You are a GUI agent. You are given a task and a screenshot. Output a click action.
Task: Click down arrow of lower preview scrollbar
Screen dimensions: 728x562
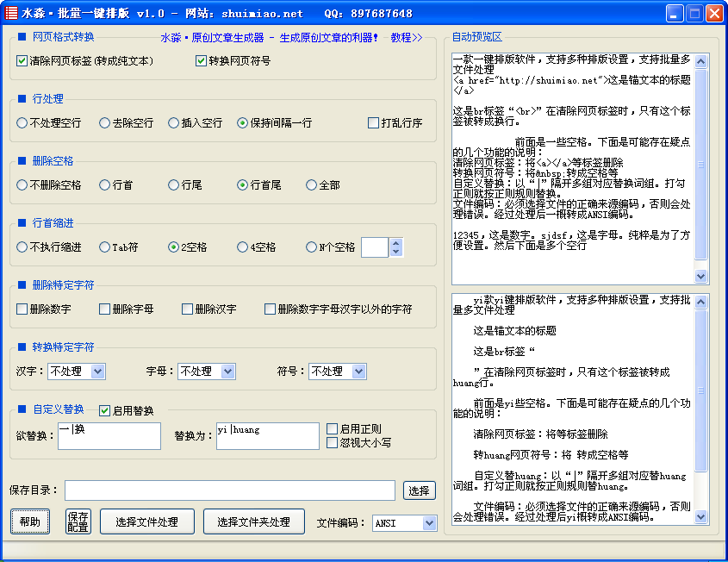pos(701,516)
